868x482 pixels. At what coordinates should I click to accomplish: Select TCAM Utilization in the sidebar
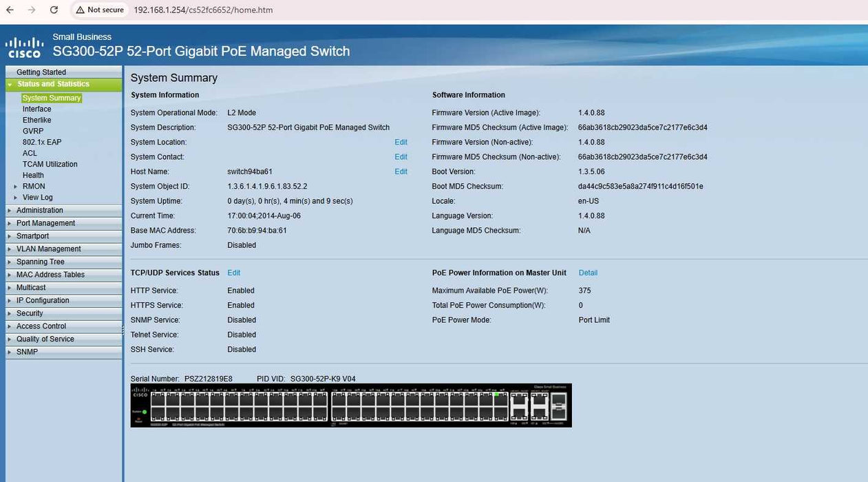pyautogui.click(x=50, y=164)
